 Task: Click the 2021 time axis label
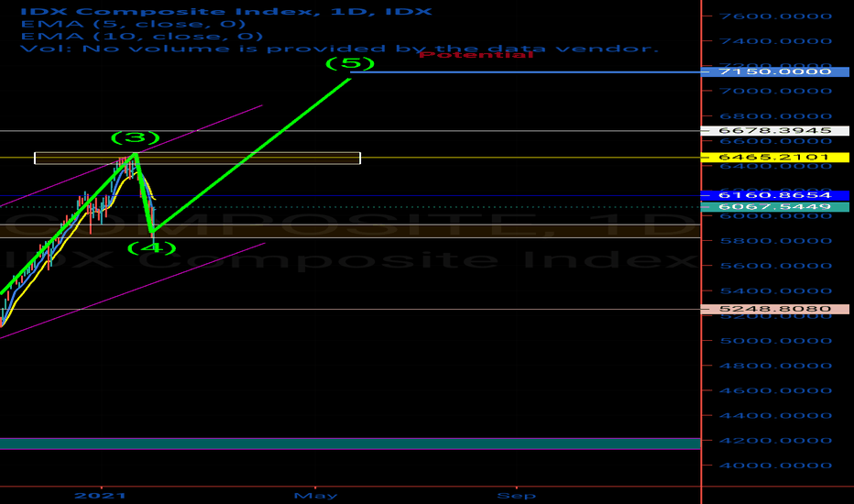tap(100, 496)
